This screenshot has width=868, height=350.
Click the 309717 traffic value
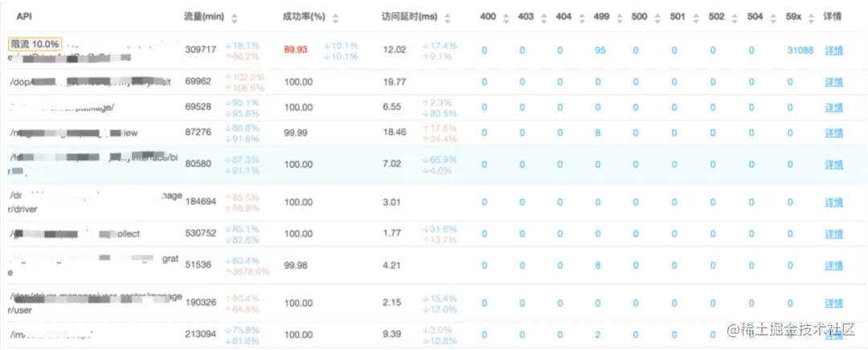point(200,50)
